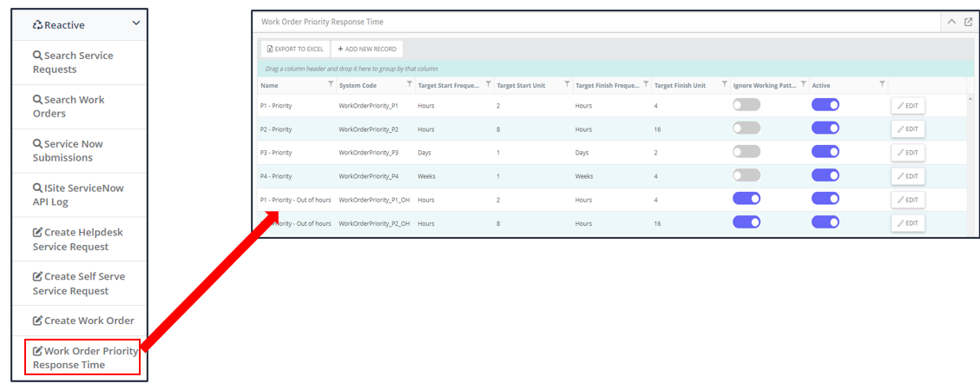Click the drag column header grouping bar
Viewport: 980px width, 390px height.
615,69
